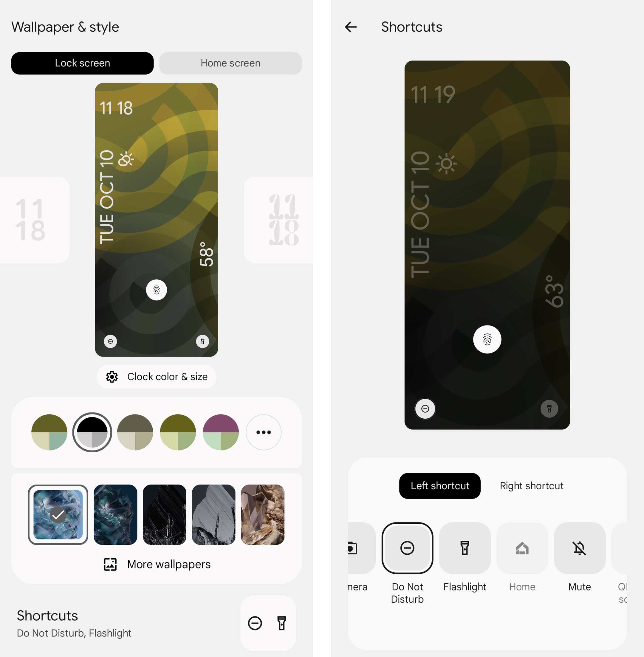Select the Home shortcut icon

[521, 547]
